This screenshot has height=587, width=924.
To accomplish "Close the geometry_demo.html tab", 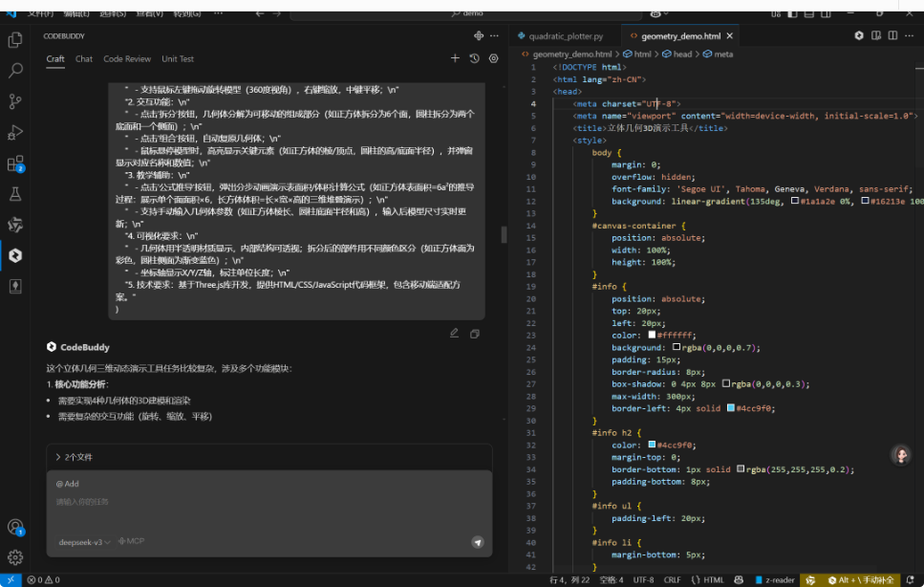I will (730, 36).
